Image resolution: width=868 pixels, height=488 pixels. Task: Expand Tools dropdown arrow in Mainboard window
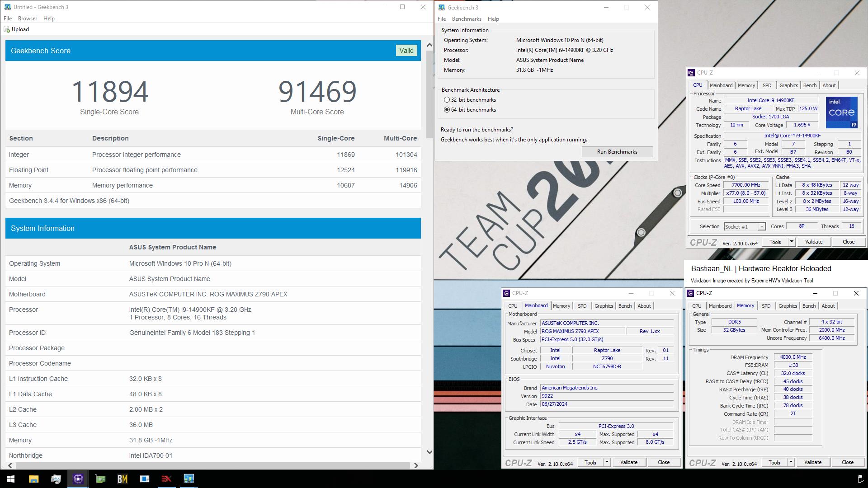click(x=607, y=462)
